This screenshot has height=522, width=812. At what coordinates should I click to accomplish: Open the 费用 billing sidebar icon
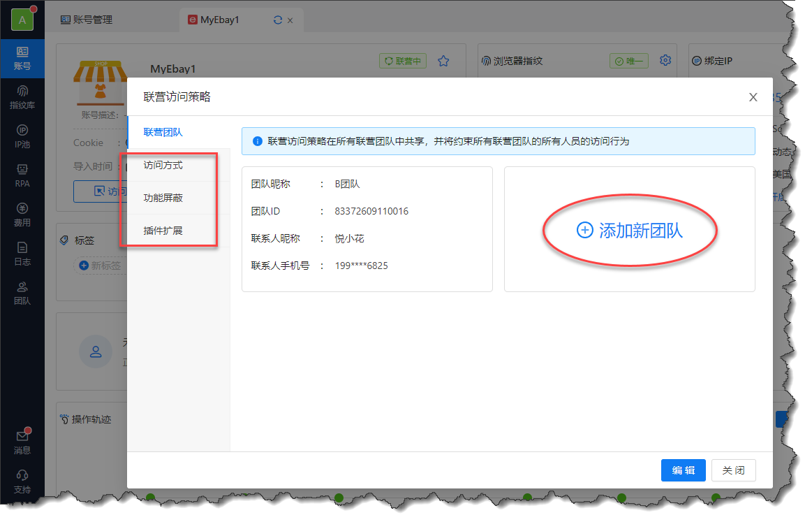pos(22,215)
